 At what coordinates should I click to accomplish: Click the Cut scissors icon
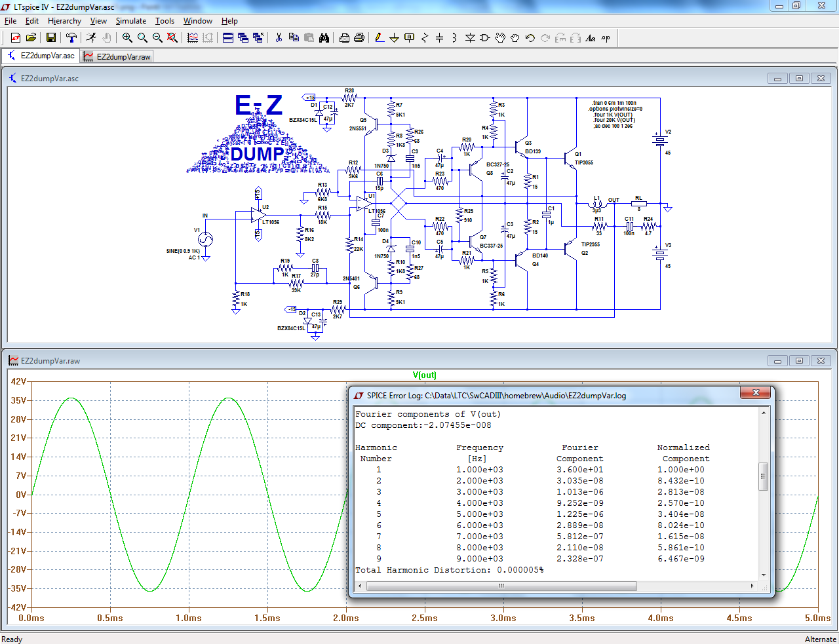(279, 38)
